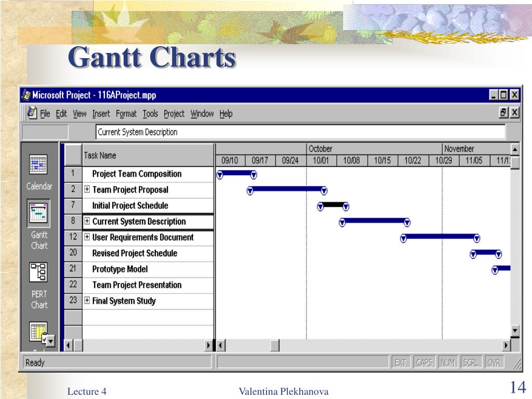The height and width of the screenshot is (399, 532).
Task: Open the File menu
Action: coord(45,114)
